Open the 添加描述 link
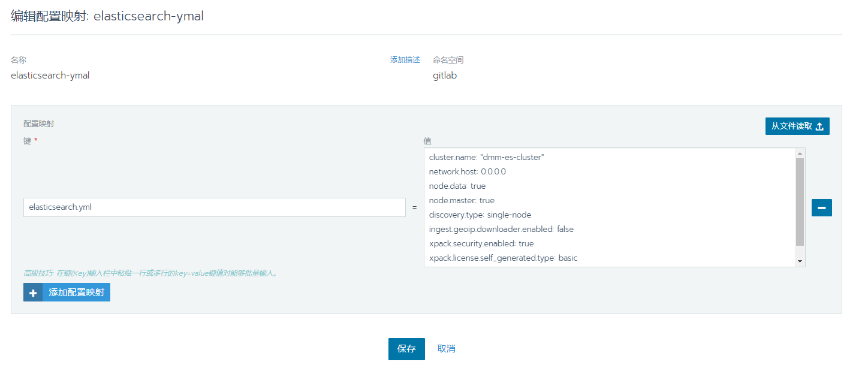The height and width of the screenshot is (374, 868). tap(405, 60)
